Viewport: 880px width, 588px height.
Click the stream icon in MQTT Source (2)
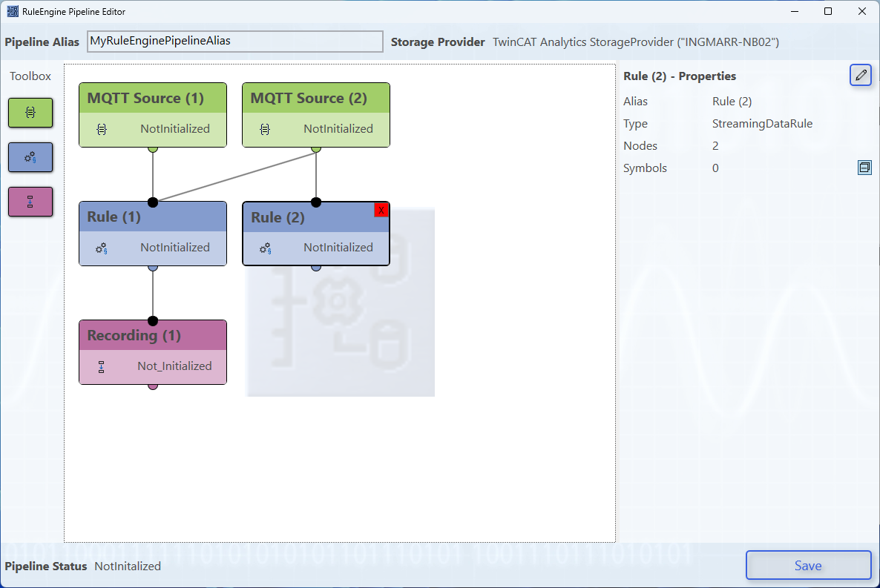pos(265,130)
